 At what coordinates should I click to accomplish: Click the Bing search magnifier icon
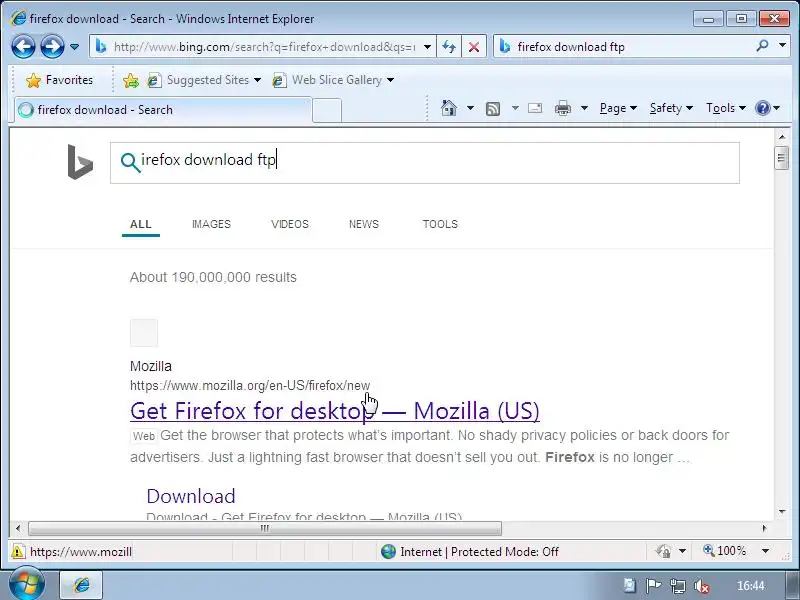pyautogui.click(x=130, y=163)
